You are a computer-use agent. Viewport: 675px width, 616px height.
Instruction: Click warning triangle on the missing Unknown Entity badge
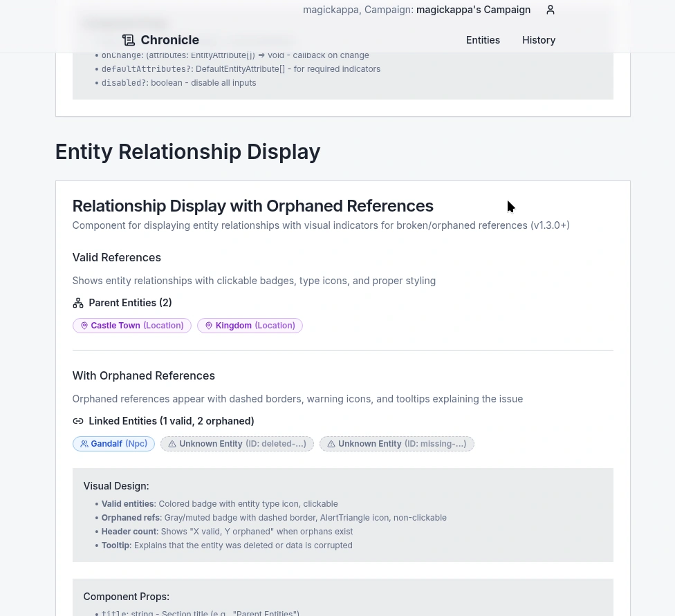pyautogui.click(x=331, y=444)
